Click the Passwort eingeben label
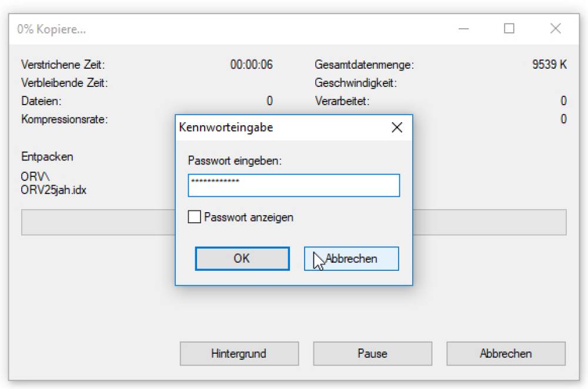Screen dimensions: 588x389 tap(235, 160)
